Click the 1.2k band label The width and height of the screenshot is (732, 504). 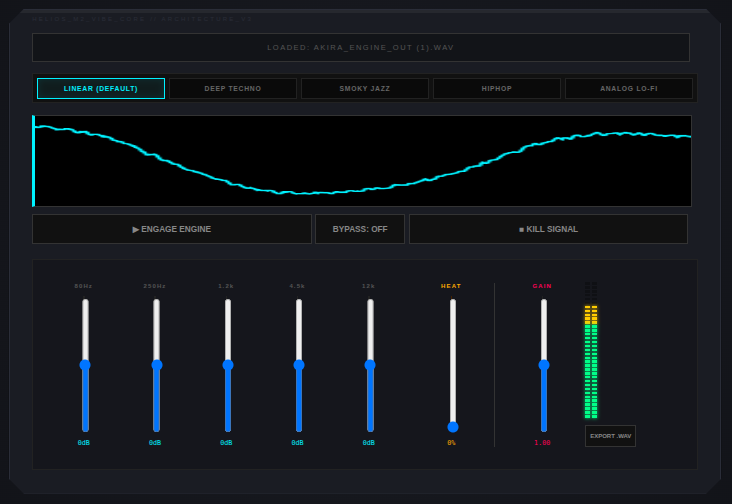point(226,286)
